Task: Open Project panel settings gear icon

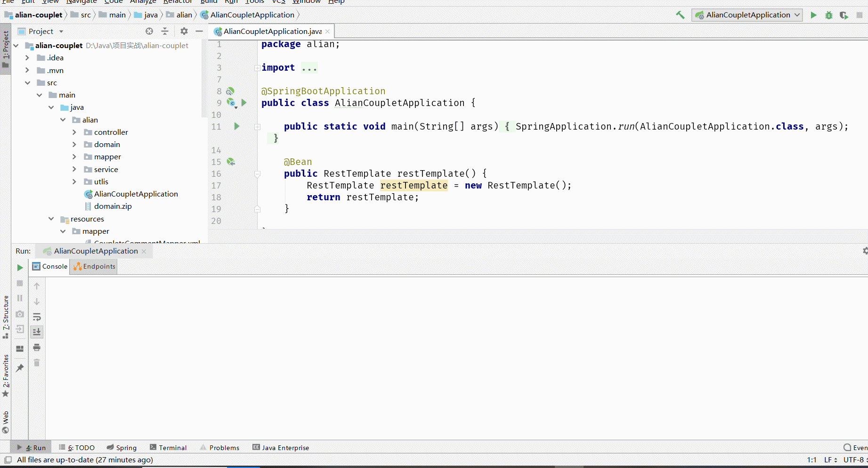Action: 184,31
